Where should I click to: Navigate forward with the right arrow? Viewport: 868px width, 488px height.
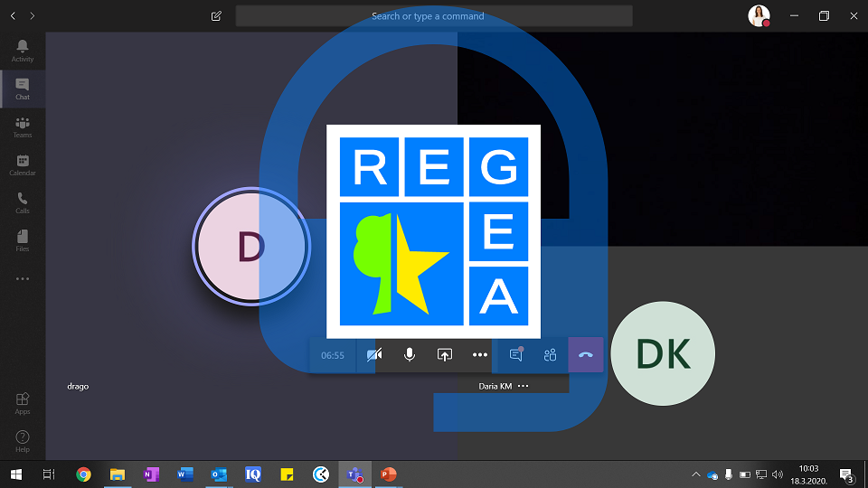33,16
